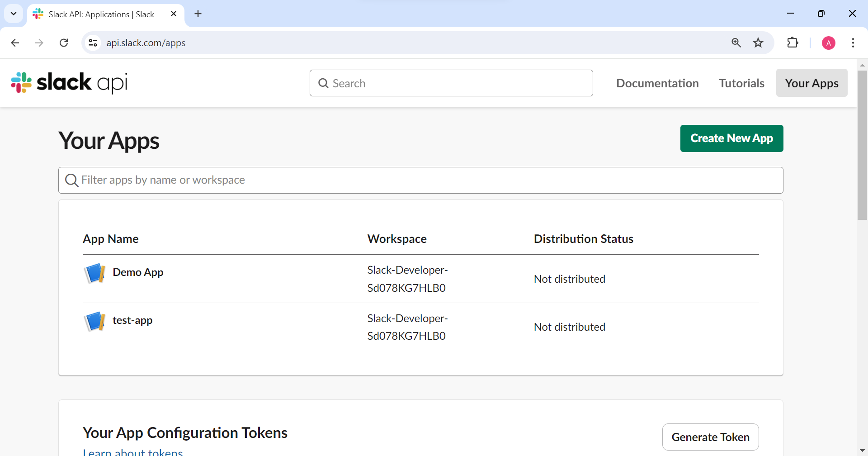Click the page vertical scrollbar thumb
The width and height of the screenshot is (868, 456).
point(862,145)
